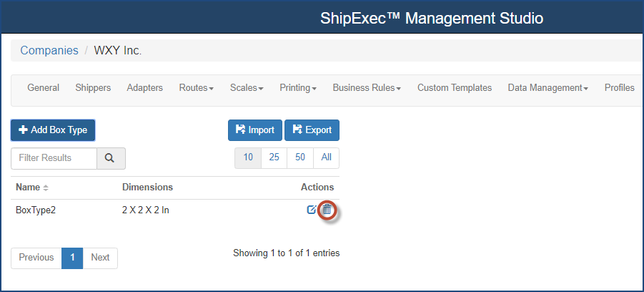This screenshot has height=292, width=644.
Task: Click the Export button
Action: click(x=312, y=130)
